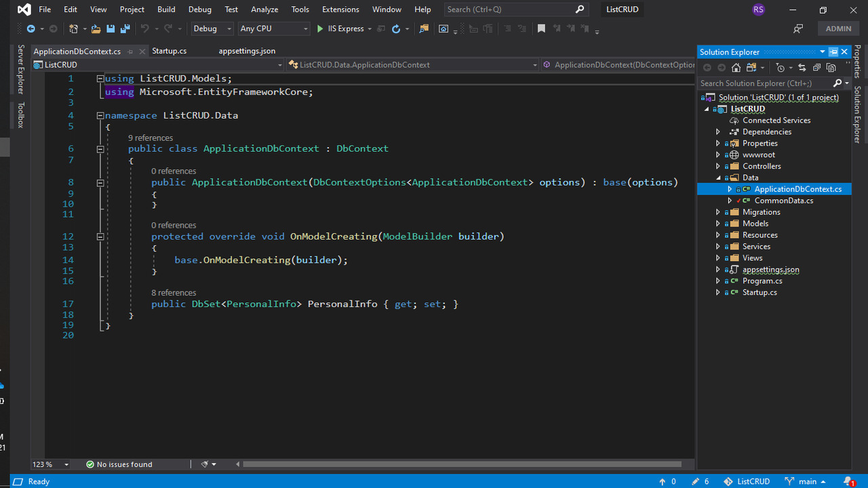Collapse the OnModelCreating method outline
Screen dimensions: 868x488
tap(100, 237)
